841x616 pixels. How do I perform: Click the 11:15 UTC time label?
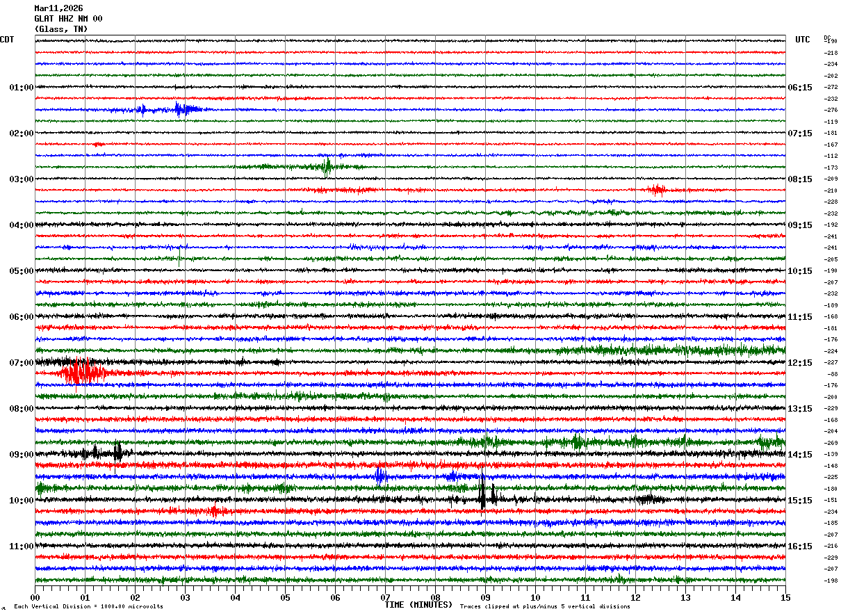click(800, 317)
